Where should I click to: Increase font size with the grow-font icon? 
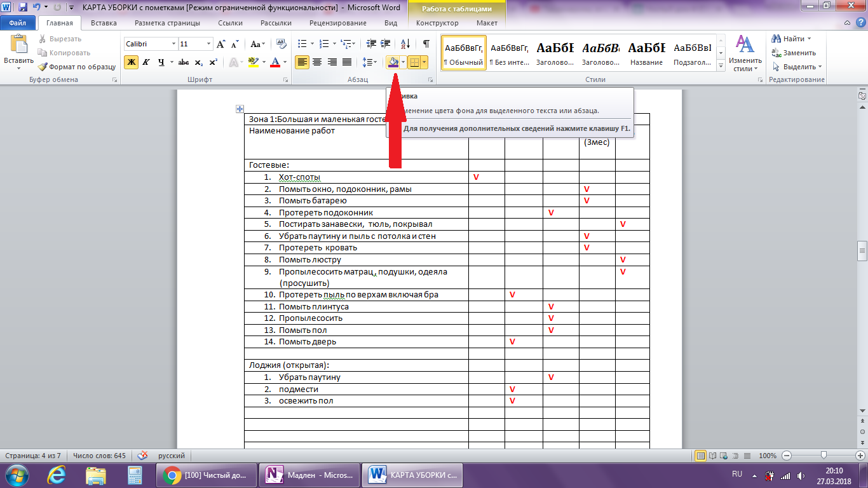tap(220, 44)
